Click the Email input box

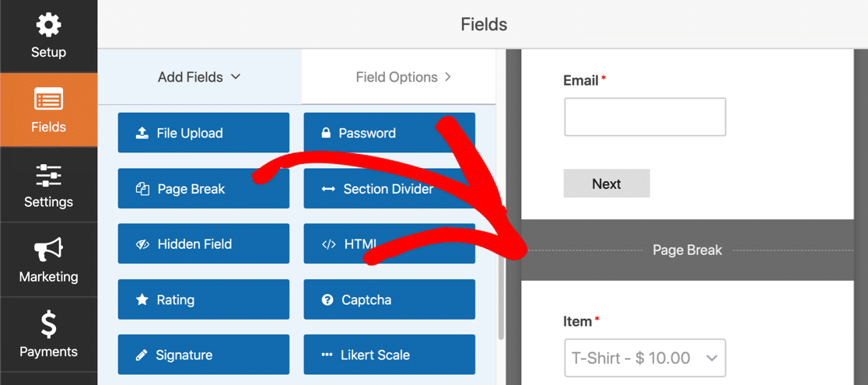pyautogui.click(x=645, y=117)
